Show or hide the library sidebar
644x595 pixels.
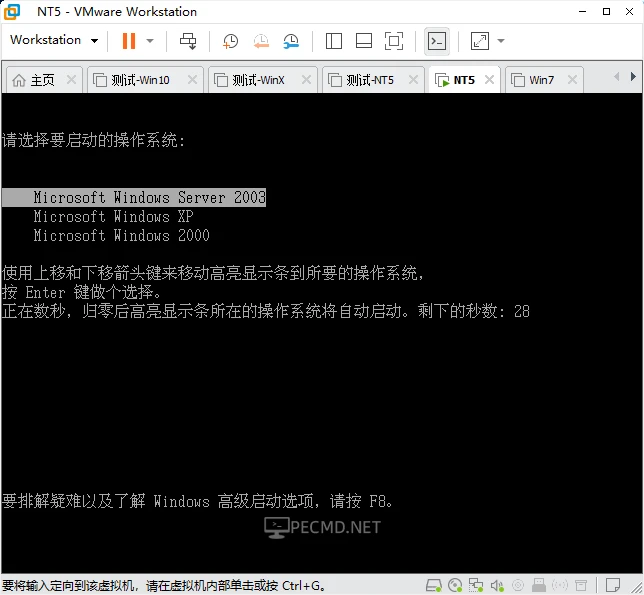[x=334, y=41]
